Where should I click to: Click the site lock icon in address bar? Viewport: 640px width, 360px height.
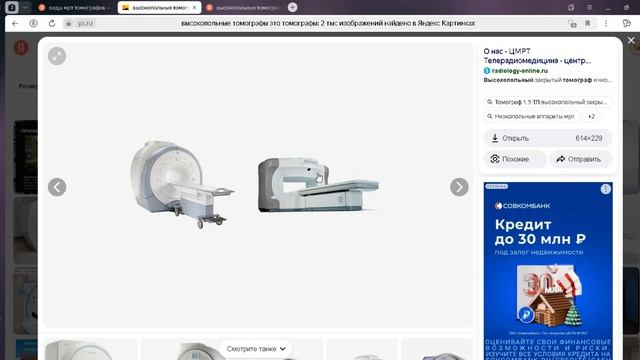[x=69, y=23]
